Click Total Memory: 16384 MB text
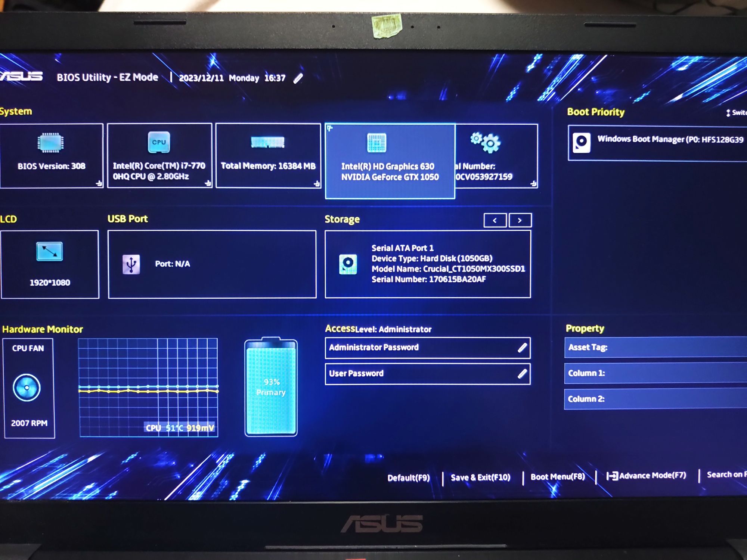The image size is (747, 560). click(268, 166)
